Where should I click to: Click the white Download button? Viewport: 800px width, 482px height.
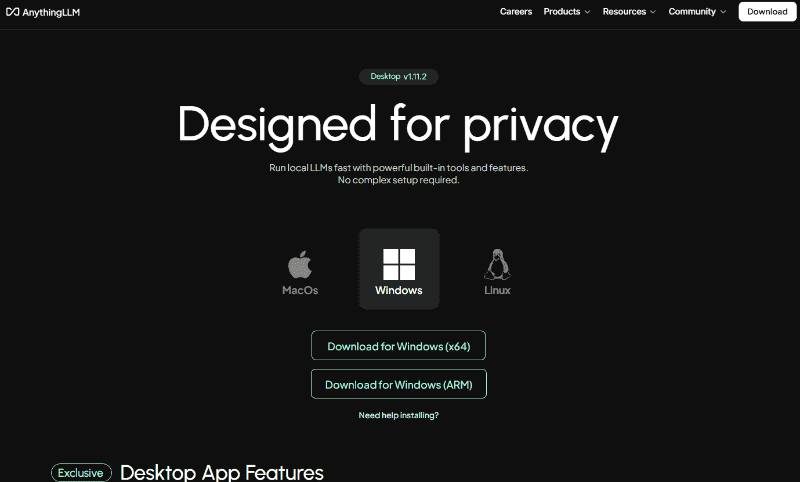[767, 12]
